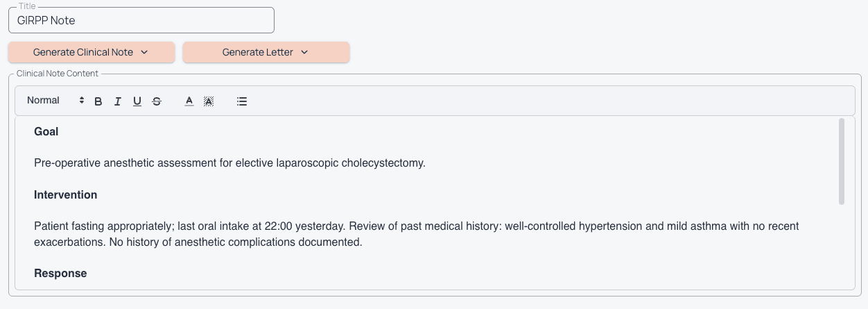Place cursor in the Response heading
868x309 pixels.
tap(60, 274)
